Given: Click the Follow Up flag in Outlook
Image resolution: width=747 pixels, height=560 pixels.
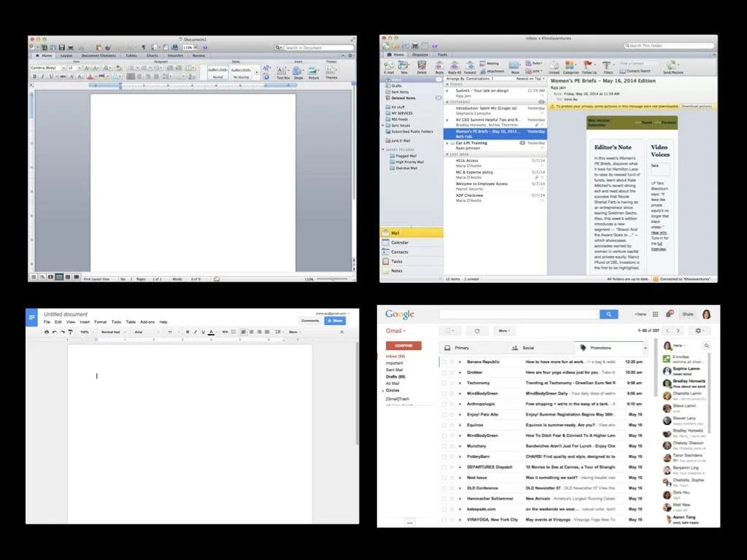Looking at the screenshot, I should 589,66.
